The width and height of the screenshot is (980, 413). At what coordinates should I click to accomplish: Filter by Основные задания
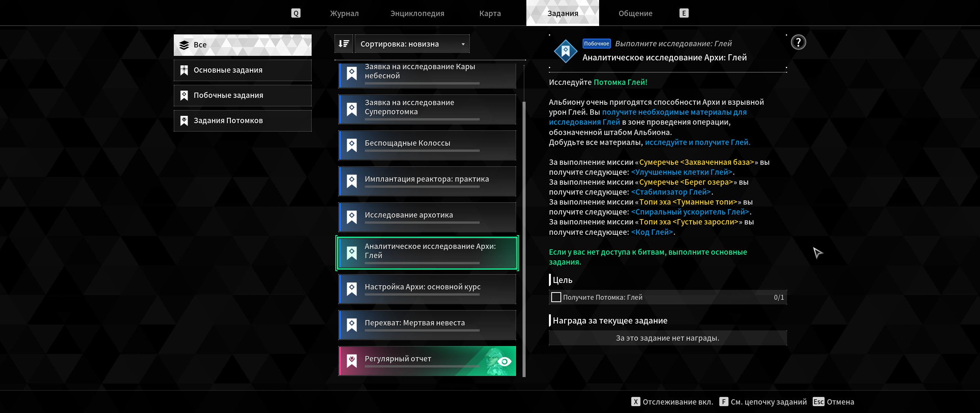coord(243,70)
